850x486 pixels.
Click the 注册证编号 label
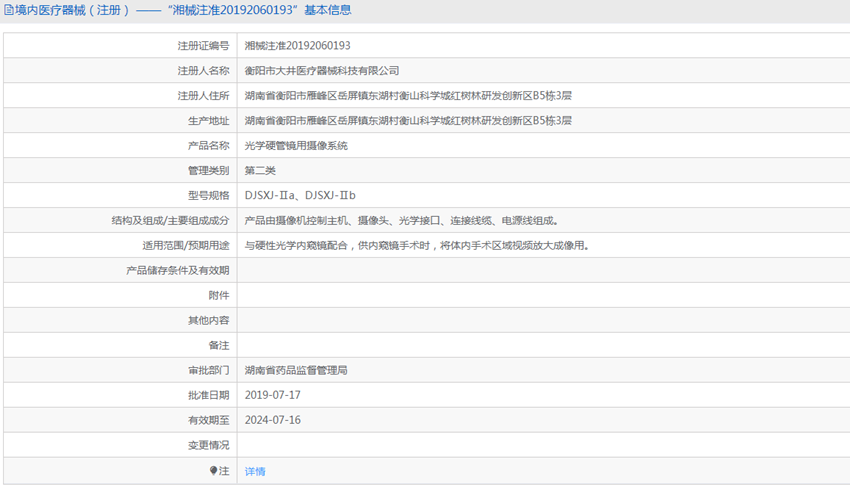(203, 46)
